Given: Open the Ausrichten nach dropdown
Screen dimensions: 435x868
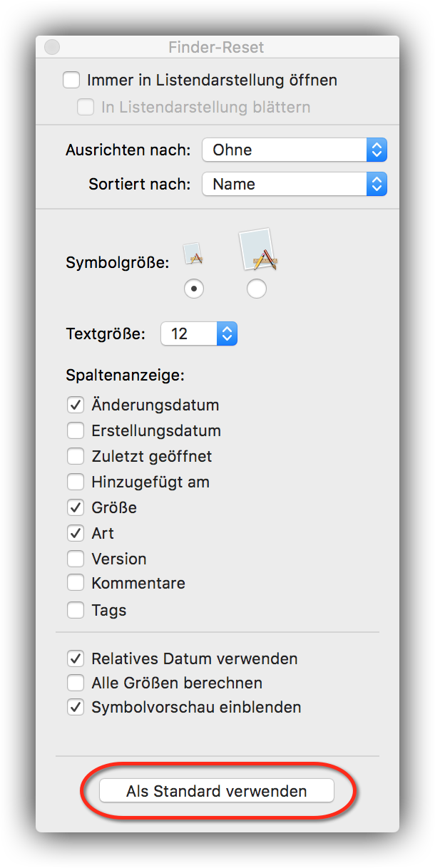Looking at the screenshot, I should tap(295, 150).
